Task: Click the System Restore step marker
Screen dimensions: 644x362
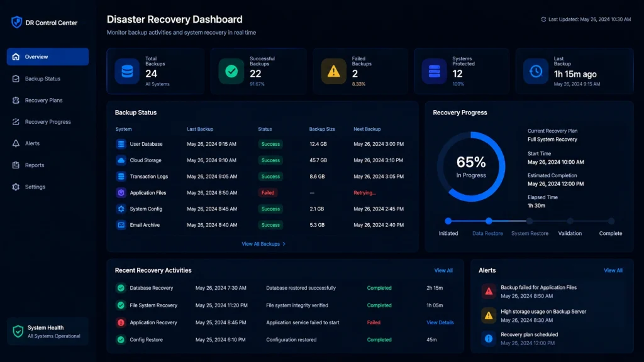Action: [530, 221]
